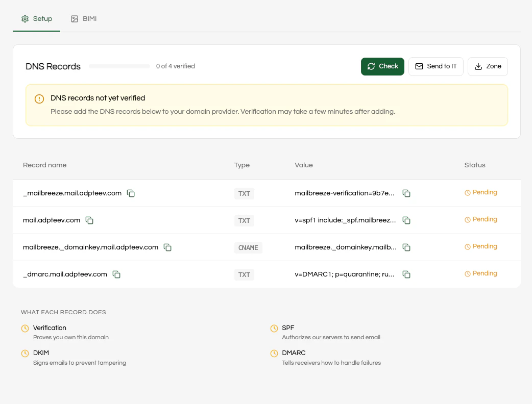Click the Value column header
The height and width of the screenshot is (404, 532).
click(304, 165)
